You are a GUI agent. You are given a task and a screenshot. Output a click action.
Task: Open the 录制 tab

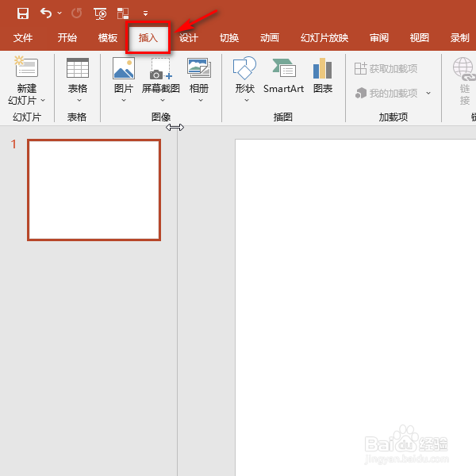coord(460,38)
